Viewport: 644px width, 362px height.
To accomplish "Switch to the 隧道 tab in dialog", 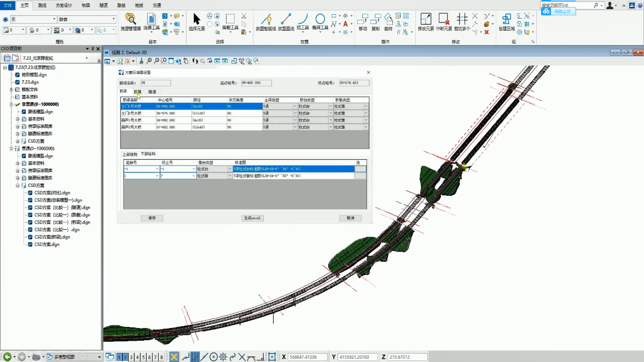I will 152,91.
